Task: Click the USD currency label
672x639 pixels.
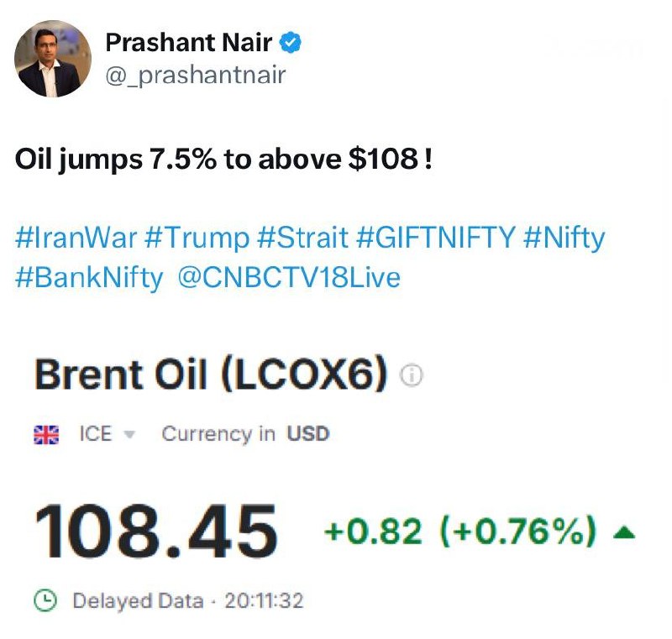Action: point(308,433)
